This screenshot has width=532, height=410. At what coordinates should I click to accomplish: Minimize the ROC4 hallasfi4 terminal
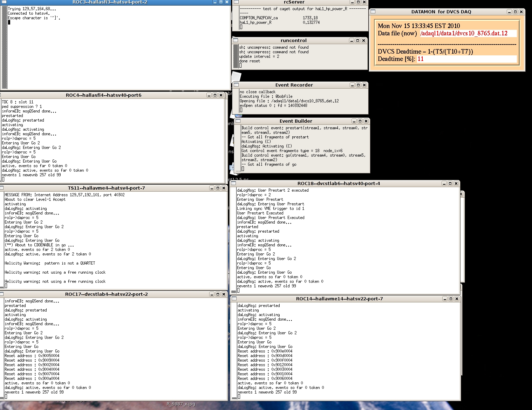[209, 95]
